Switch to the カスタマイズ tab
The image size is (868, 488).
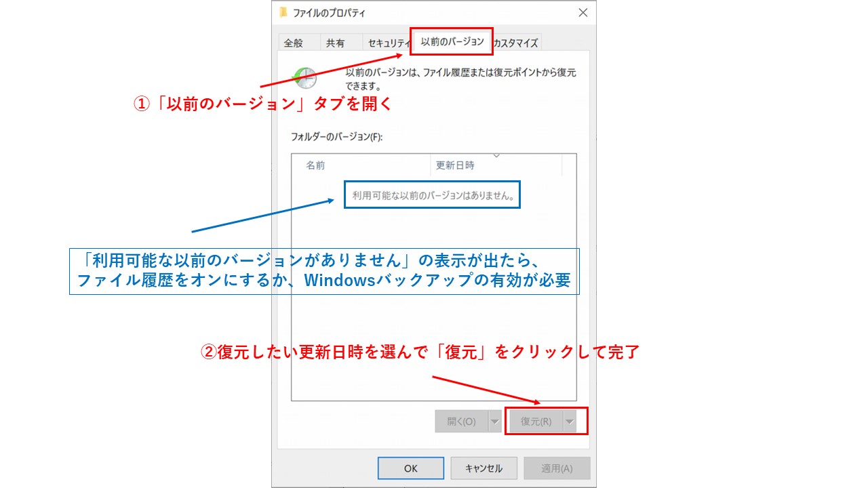click(516, 43)
